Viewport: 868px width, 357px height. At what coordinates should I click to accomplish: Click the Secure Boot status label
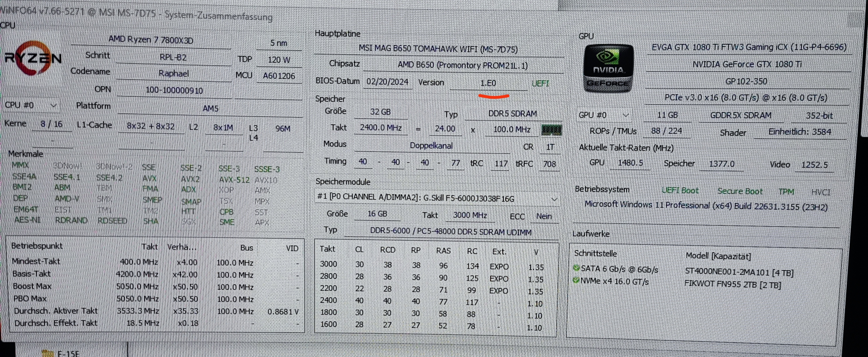[x=740, y=191]
